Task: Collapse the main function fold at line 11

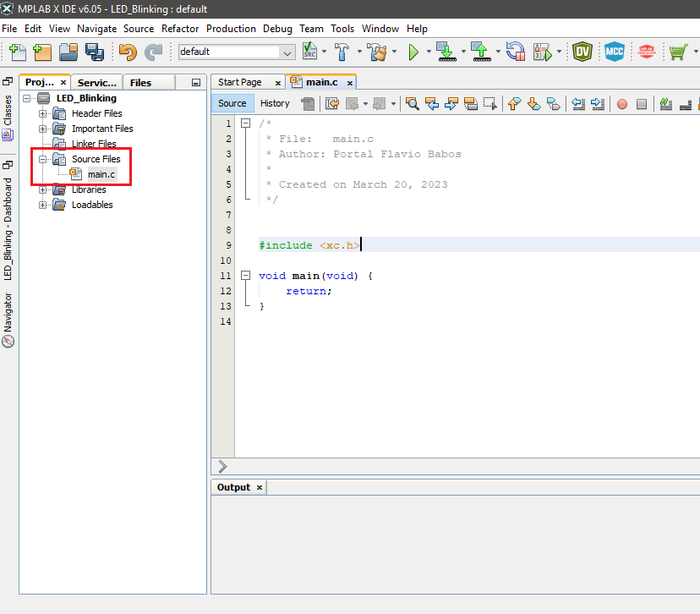Action: click(x=245, y=276)
